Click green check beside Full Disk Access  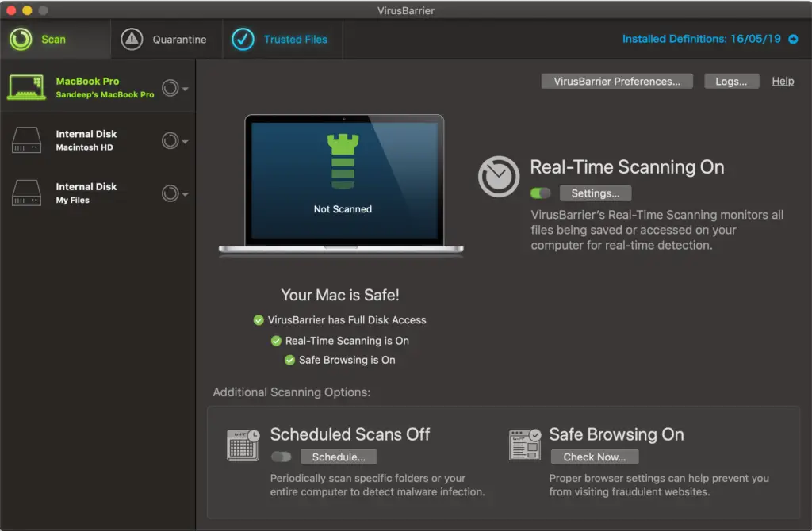pos(258,320)
